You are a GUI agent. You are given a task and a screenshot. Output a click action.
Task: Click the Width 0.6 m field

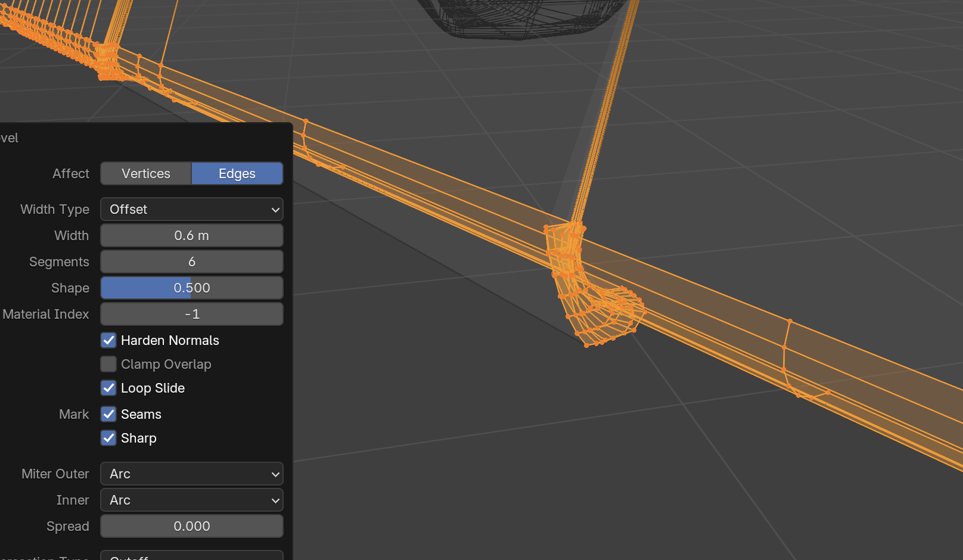click(x=191, y=235)
